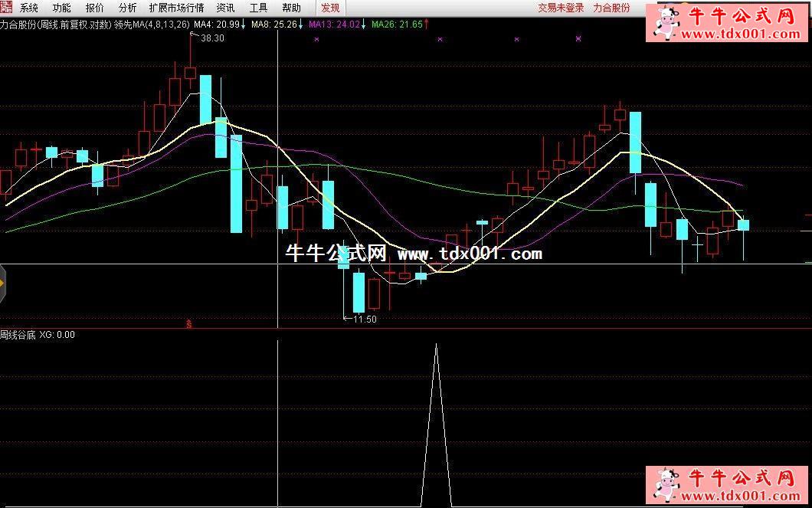Click the XG: 0.00 indicator value
Viewport: 812px width, 508px height.
57,335
